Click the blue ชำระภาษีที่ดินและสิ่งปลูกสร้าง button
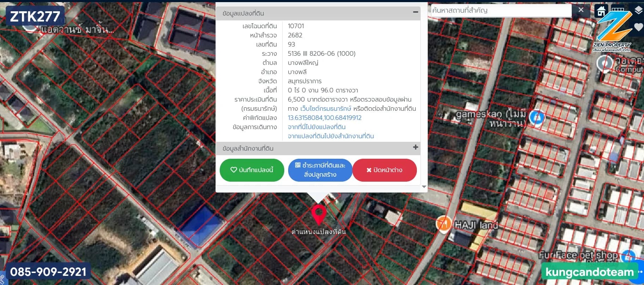Image resolution: width=644 pixels, height=285 pixels. point(320,170)
